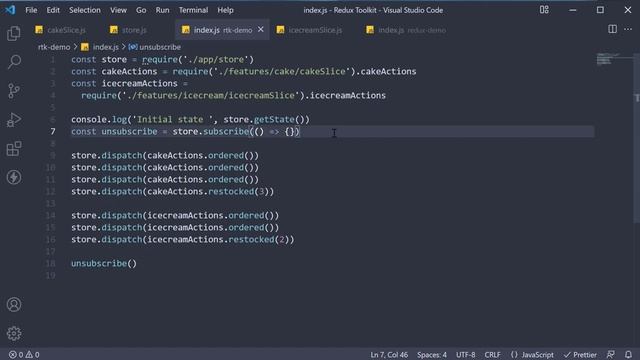640x360 pixels.
Task: Open the Selection menu
Action: coord(84,10)
